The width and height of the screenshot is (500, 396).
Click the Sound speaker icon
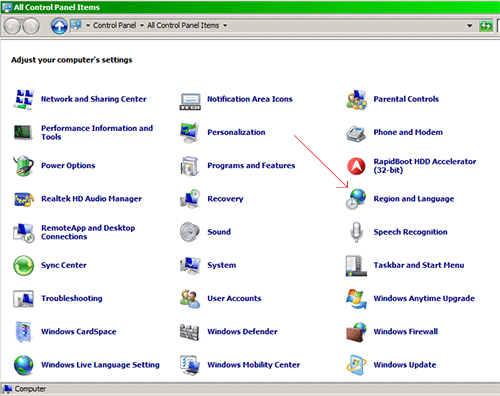click(190, 232)
